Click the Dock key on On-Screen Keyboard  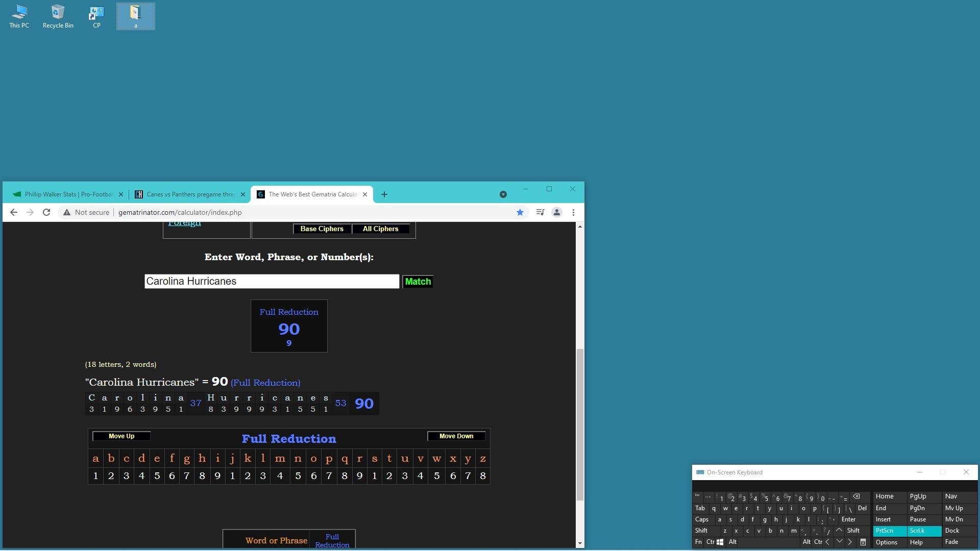coord(960,531)
